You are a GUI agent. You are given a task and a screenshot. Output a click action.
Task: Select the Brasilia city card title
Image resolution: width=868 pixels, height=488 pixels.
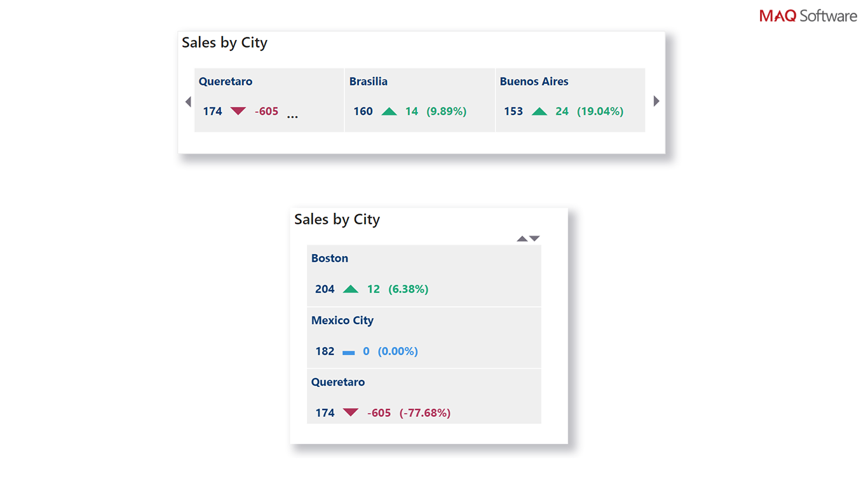click(368, 81)
